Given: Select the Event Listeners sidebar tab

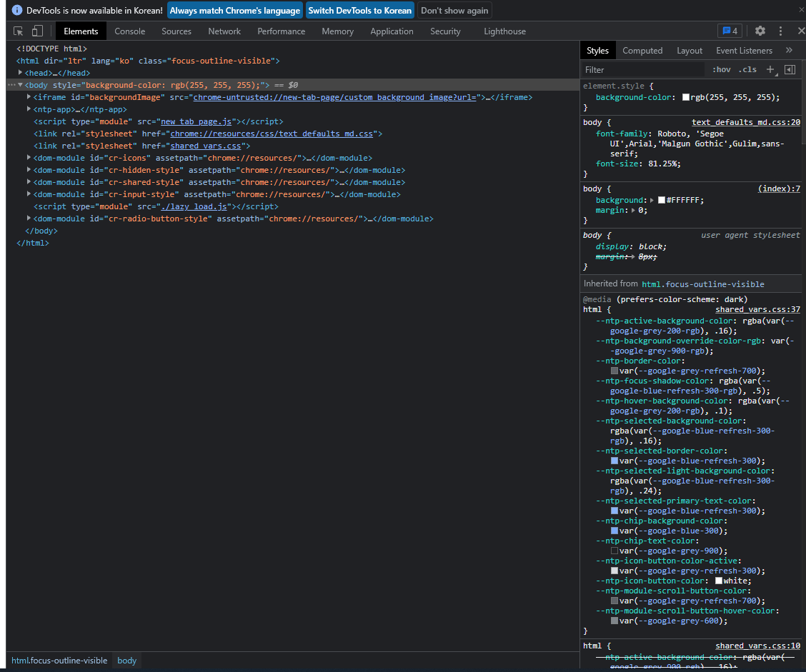Looking at the screenshot, I should click(x=744, y=51).
